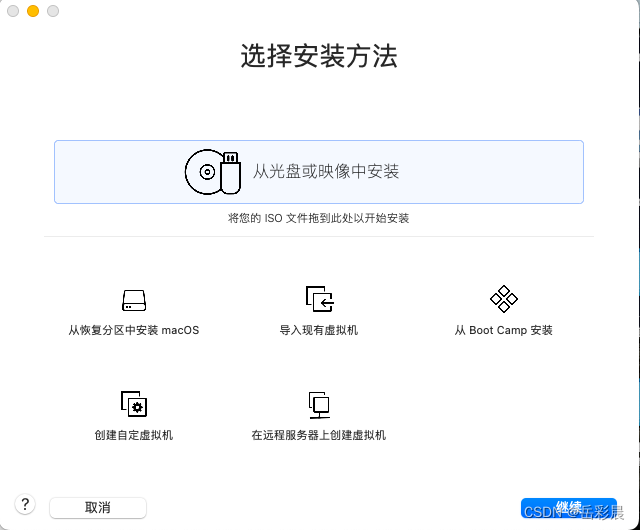The image size is (640, 530).
Task: Click the 取消 cancel button
Action: pyautogui.click(x=98, y=508)
